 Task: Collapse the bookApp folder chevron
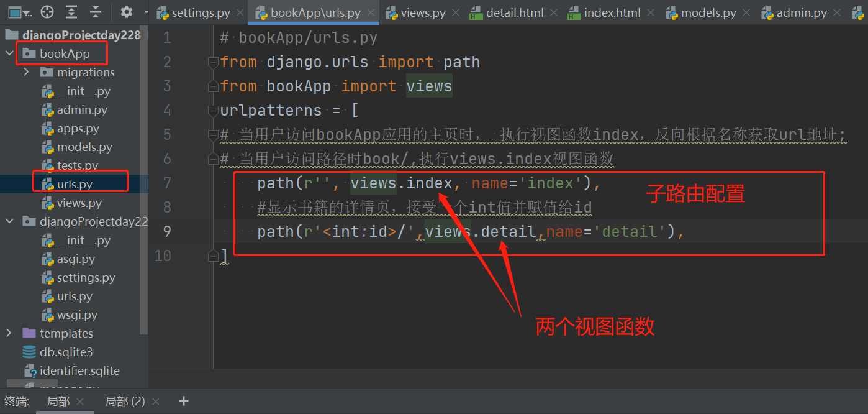tap(9, 53)
